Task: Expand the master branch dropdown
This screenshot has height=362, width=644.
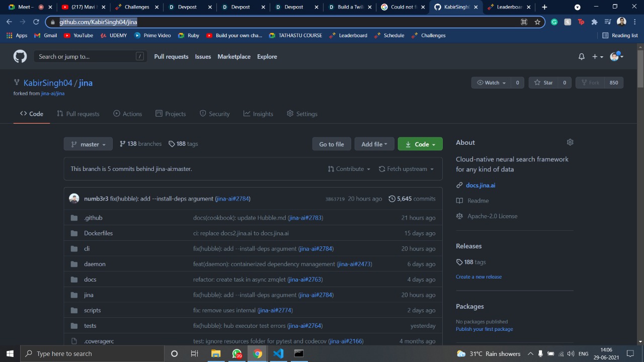Action: pos(88,144)
